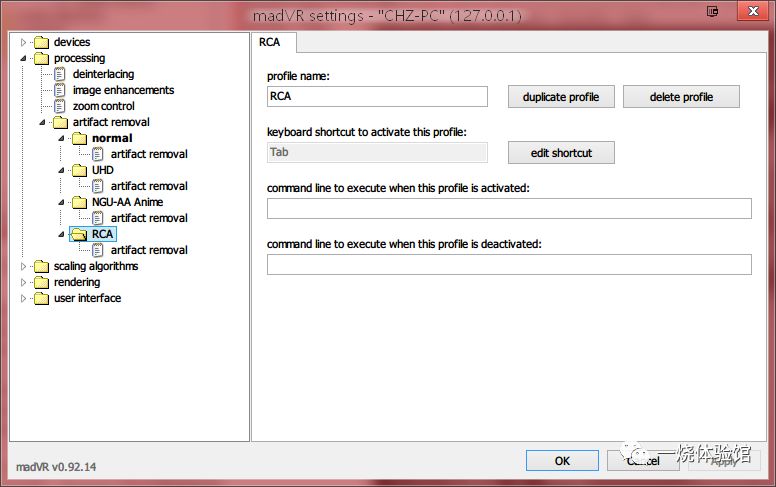The image size is (776, 487).
Task: Collapse the UHD profile node
Action: pos(61,170)
